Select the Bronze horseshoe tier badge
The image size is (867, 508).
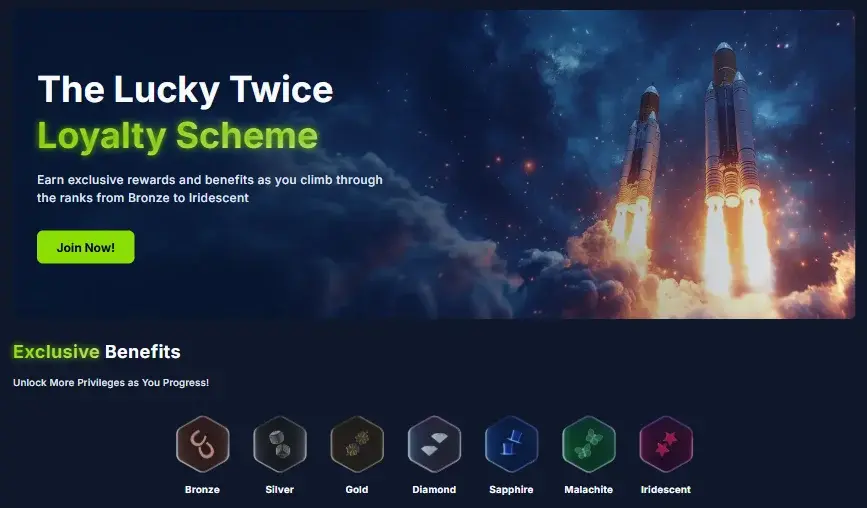[202, 444]
